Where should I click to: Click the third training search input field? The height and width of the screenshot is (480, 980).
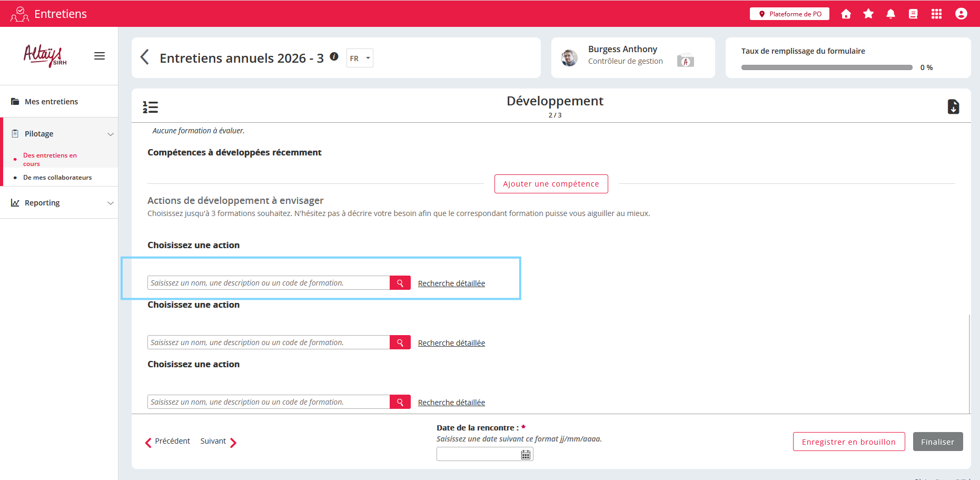pos(269,402)
